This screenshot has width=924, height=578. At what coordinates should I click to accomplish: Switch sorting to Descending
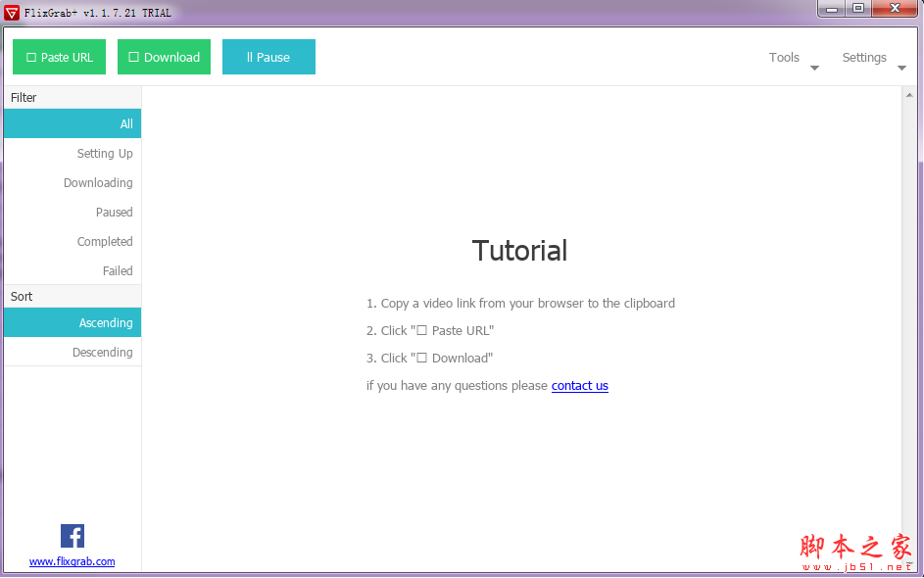pyautogui.click(x=71, y=352)
